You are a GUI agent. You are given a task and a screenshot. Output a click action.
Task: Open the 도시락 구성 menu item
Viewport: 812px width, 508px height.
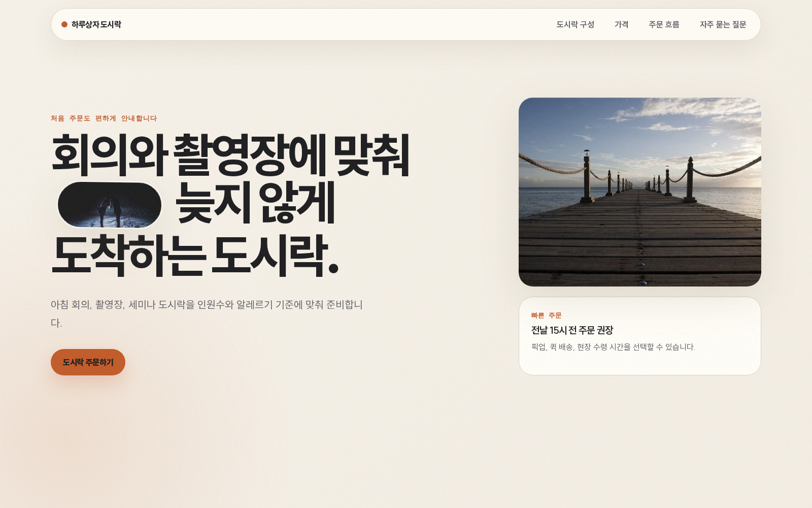[575, 24]
